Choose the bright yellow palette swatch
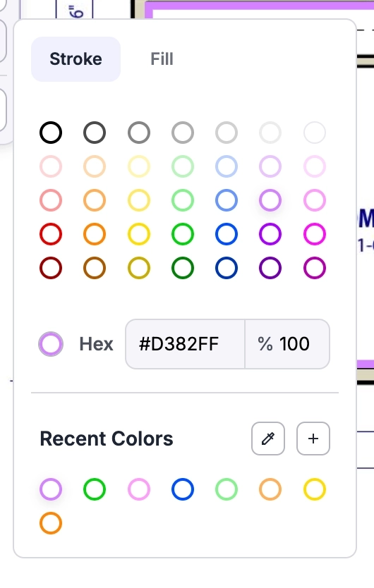This screenshot has height=588, width=374. pyautogui.click(x=139, y=234)
